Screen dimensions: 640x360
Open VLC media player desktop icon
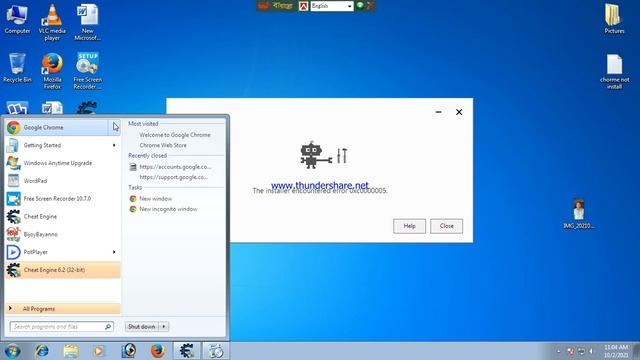click(x=52, y=22)
